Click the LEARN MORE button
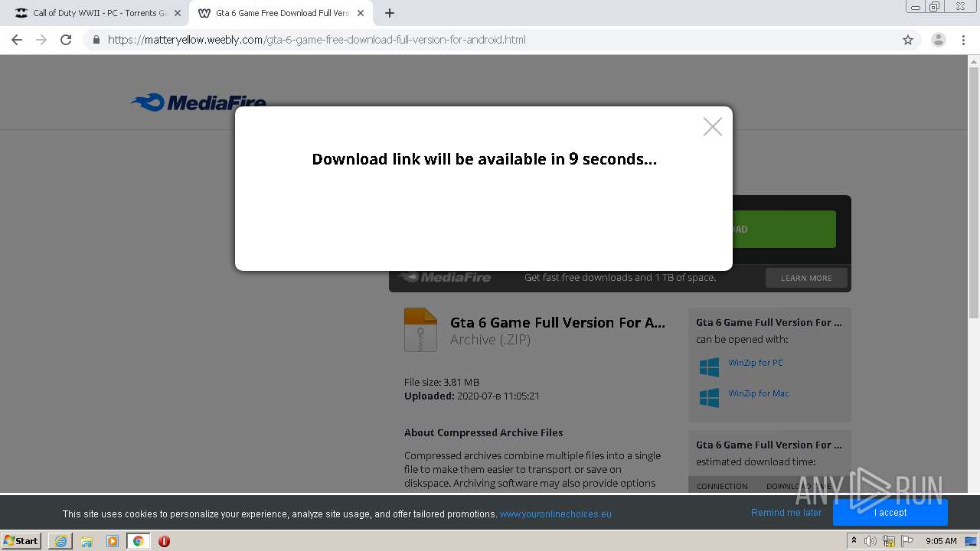Image resolution: width=980 pixels, height=551 pixels. (806, 278)
